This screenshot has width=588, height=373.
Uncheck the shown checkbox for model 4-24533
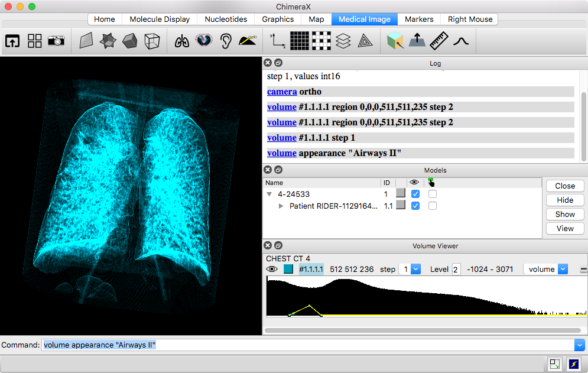(x=415, y=194)
